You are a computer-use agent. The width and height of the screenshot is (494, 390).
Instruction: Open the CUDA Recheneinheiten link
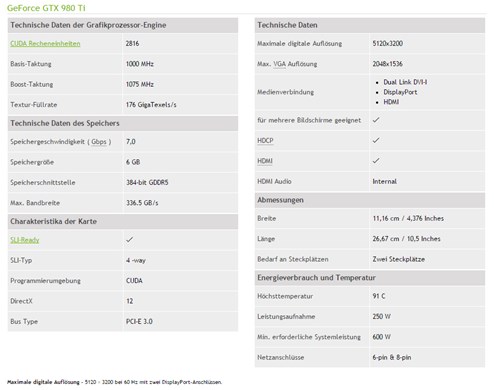(x=45, y=43)
